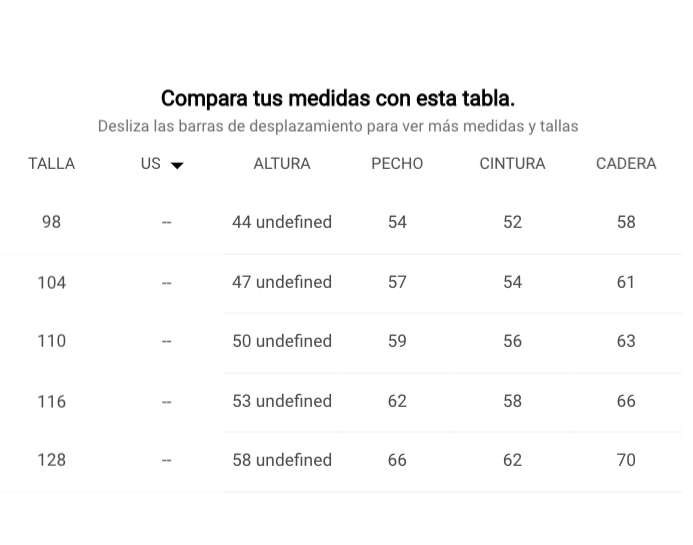Choose size 110 in the TALLA column
The image size is (693, 545).
point(51,341)
